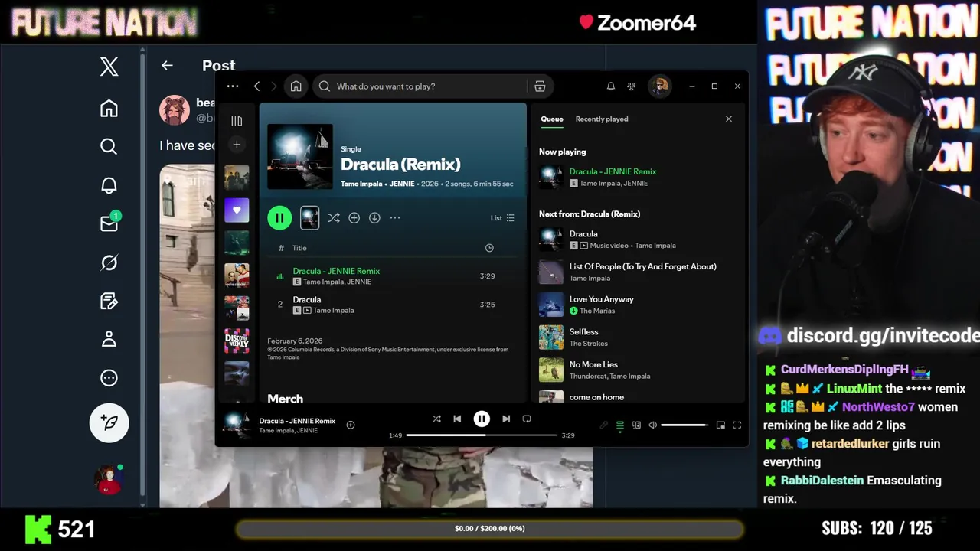Create a playlist with the plus in the library

pos(237,145)
